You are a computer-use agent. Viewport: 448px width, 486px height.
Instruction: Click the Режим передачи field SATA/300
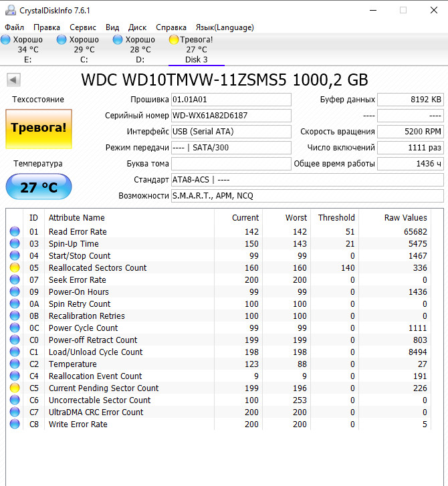coord(231,148)
